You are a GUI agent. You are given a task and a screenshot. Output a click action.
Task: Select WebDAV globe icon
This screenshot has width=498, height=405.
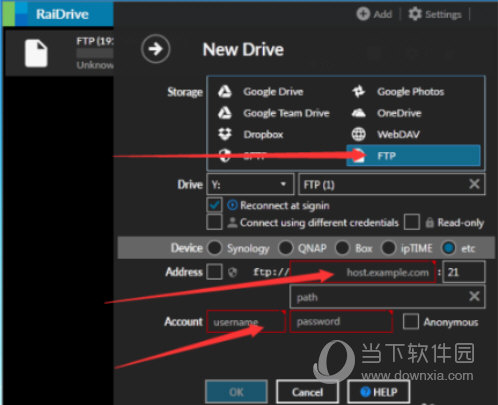coord(359,134)
